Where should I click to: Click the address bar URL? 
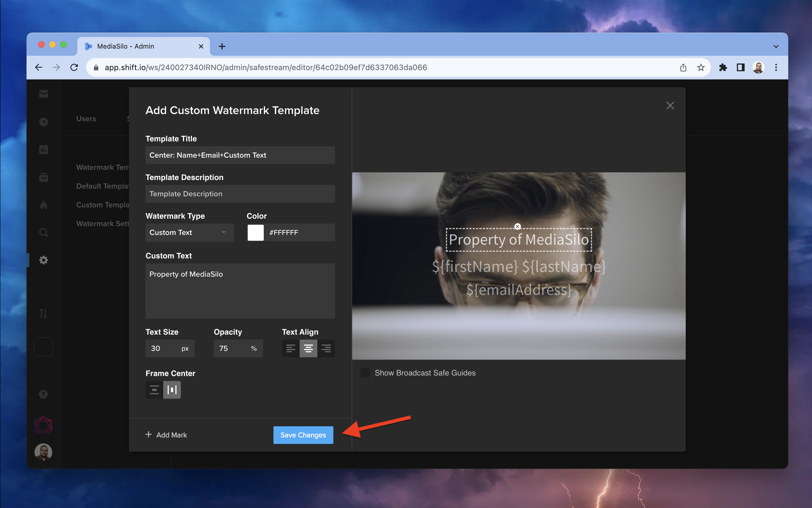click(x=266, y=68)
